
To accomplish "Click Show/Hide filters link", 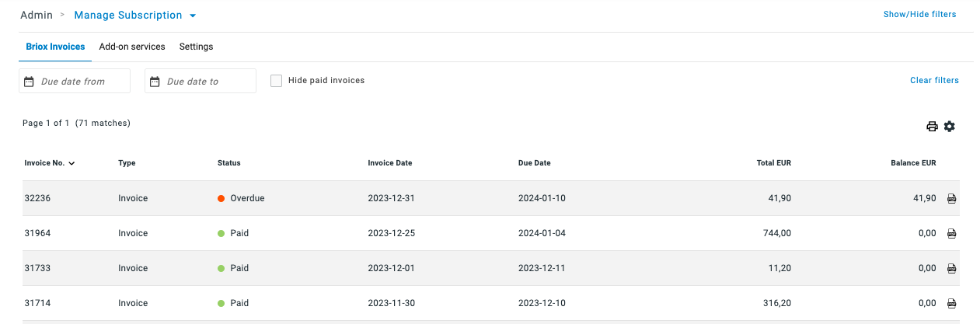I will [x=919, y=15].
